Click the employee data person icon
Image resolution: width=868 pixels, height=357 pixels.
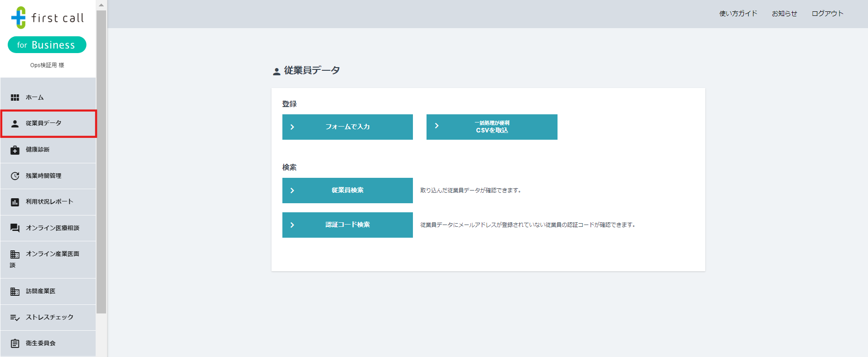(15, 123)
